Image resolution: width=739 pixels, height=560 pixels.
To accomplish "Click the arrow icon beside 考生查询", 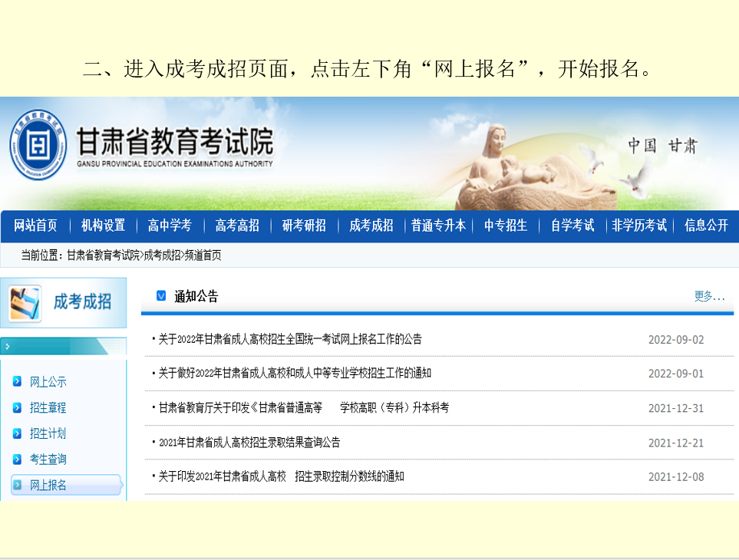I will (18, 459).
